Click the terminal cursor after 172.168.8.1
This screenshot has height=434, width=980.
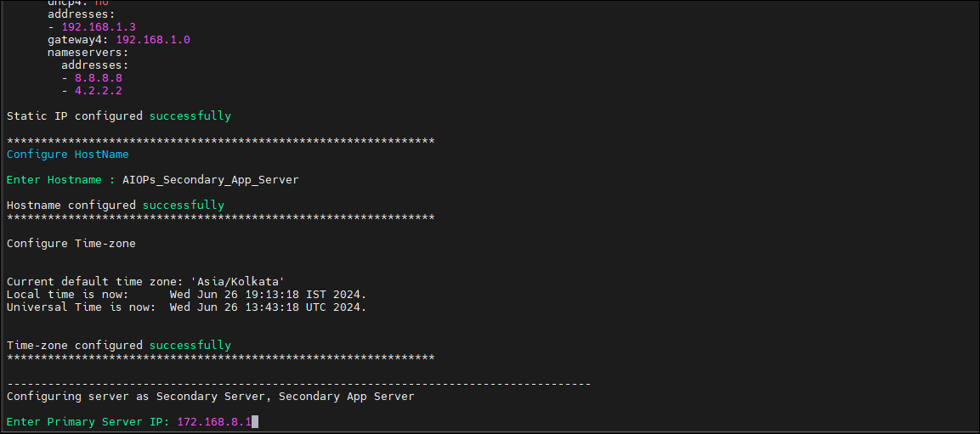click(254, 422)
